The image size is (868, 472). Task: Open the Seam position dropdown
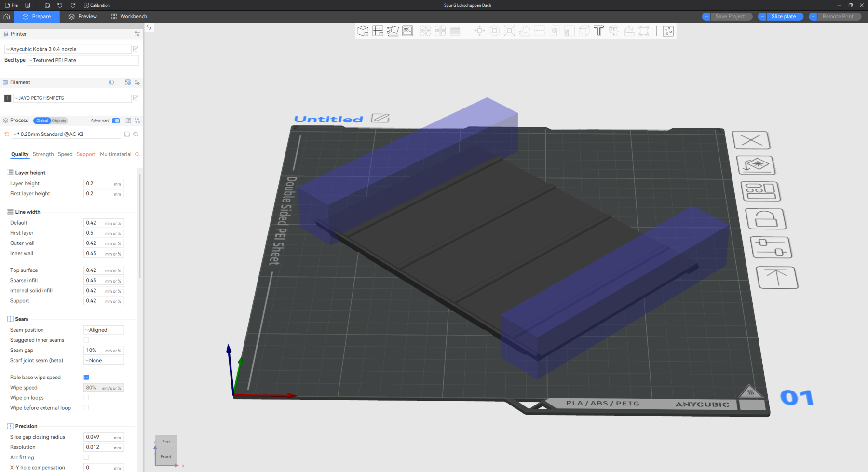104,330
